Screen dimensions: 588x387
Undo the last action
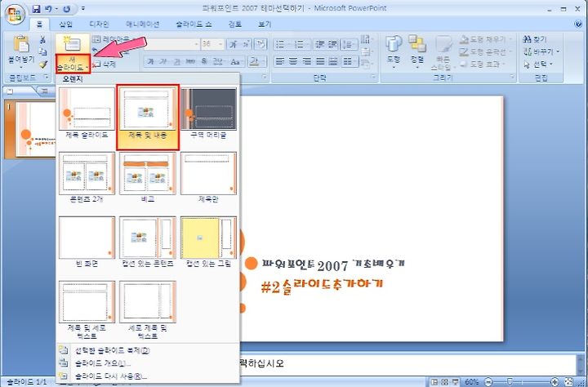(48, 8)
